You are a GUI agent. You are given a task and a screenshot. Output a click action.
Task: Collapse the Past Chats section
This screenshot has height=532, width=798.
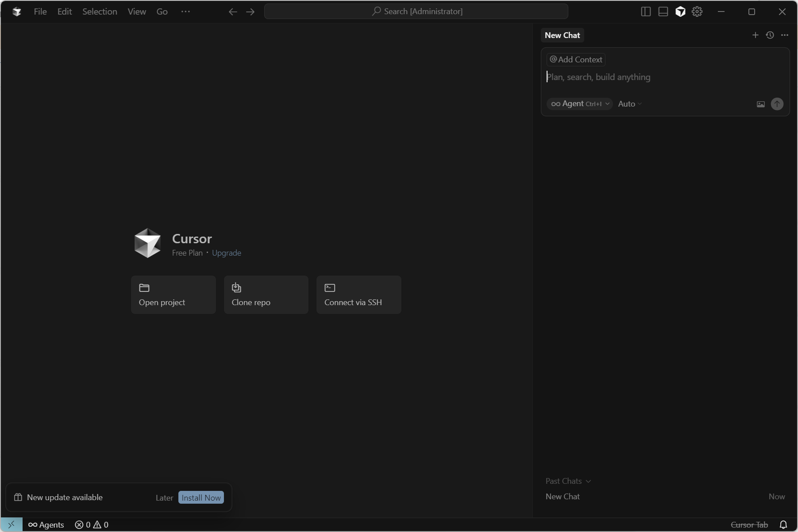568,481
